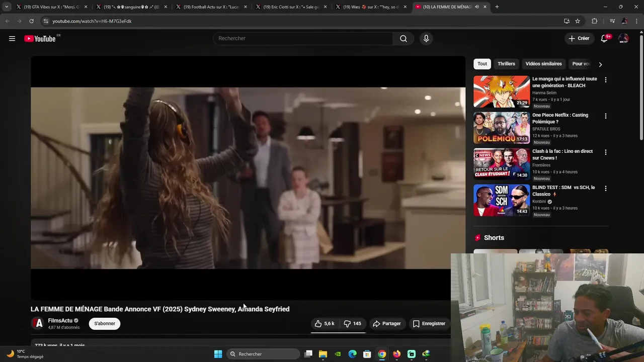The image size is (644, 362).
Task: Open options for BLIND TEST SDM video
Action: [605, 189]
